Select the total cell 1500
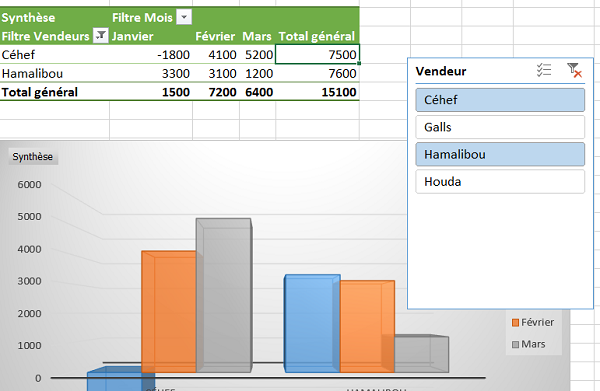 tap(151, 92)
